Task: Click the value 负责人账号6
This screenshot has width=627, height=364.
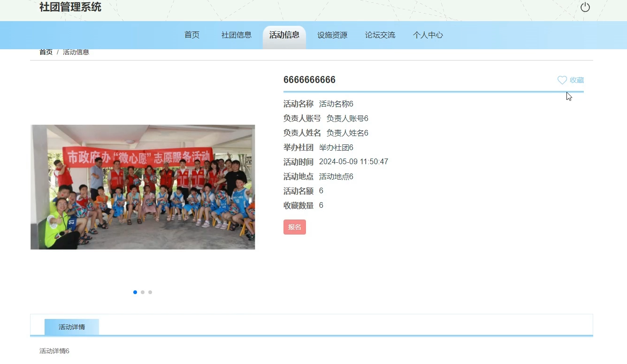Action: [x=347, y=118]
